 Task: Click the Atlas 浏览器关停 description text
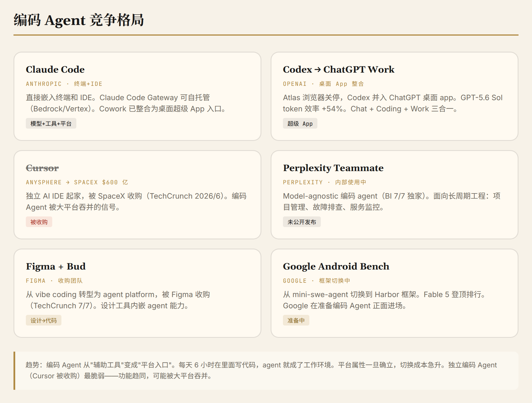point(393,103)
